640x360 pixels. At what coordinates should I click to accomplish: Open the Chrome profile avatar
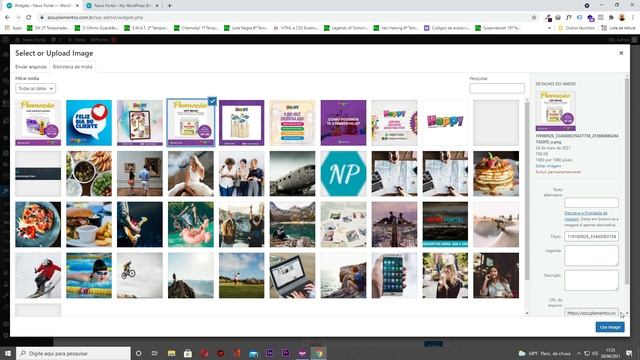(x=622, y=18)
